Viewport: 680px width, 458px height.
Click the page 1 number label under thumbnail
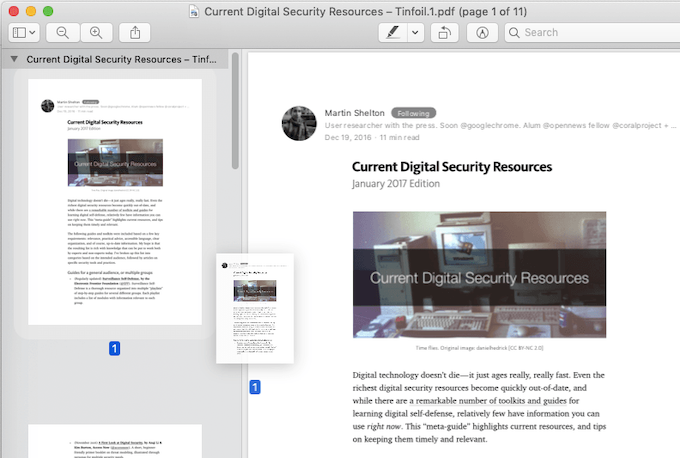114,348
